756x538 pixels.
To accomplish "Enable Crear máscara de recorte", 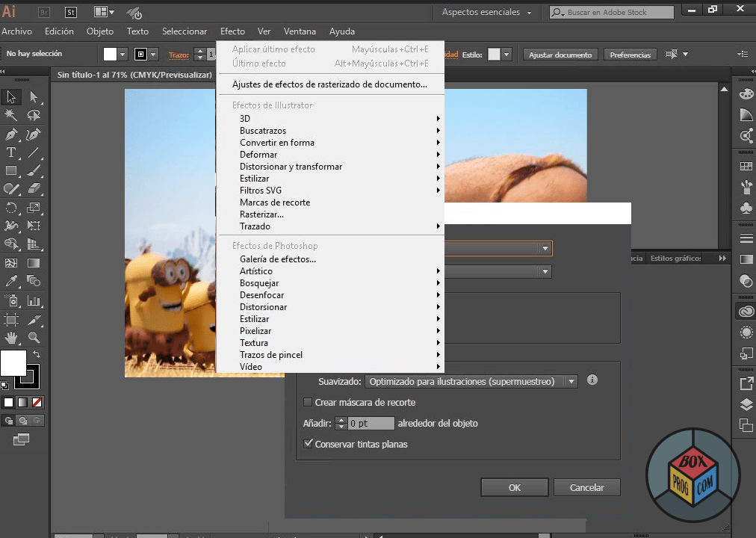I will 308,402.
